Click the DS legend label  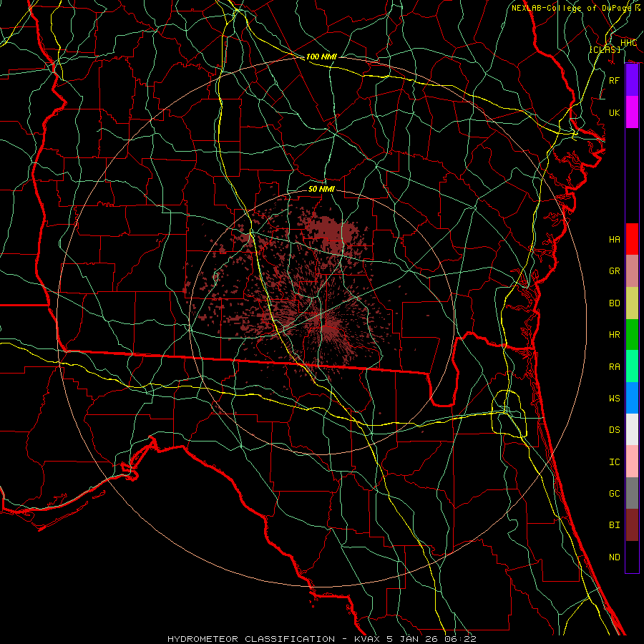click(614, 430)
